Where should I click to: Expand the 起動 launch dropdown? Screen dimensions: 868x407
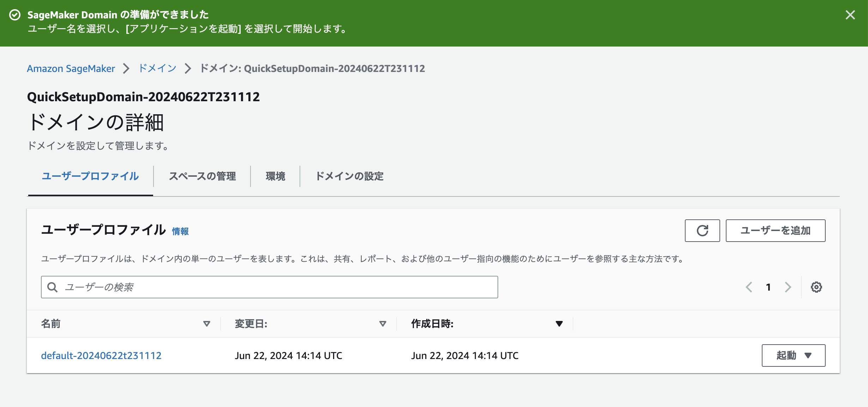click(793, 356)
